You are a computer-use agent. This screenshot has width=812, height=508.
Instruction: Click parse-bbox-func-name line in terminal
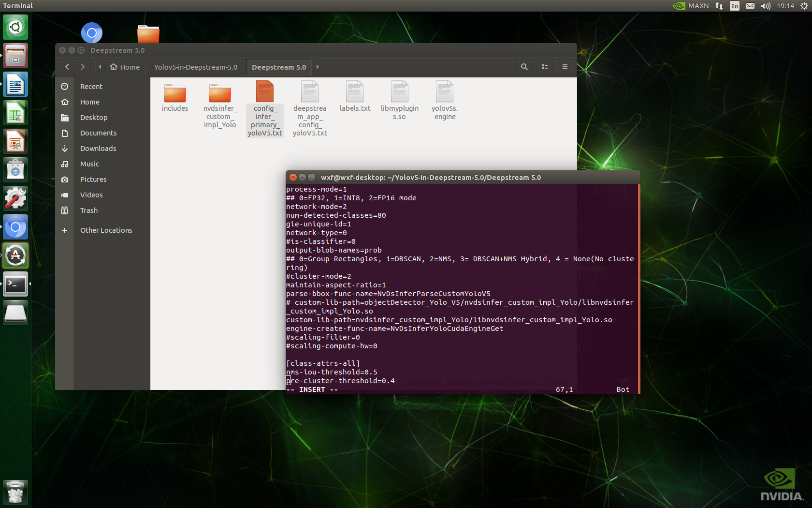click(x=388, y=294)
